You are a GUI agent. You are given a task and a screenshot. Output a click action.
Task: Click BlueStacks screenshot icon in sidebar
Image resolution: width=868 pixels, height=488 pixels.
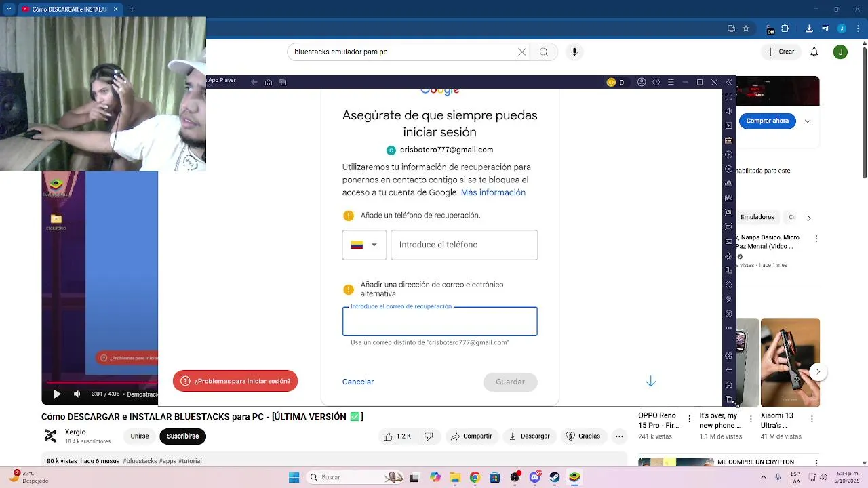pyautogui.click(x=729, y=213)
